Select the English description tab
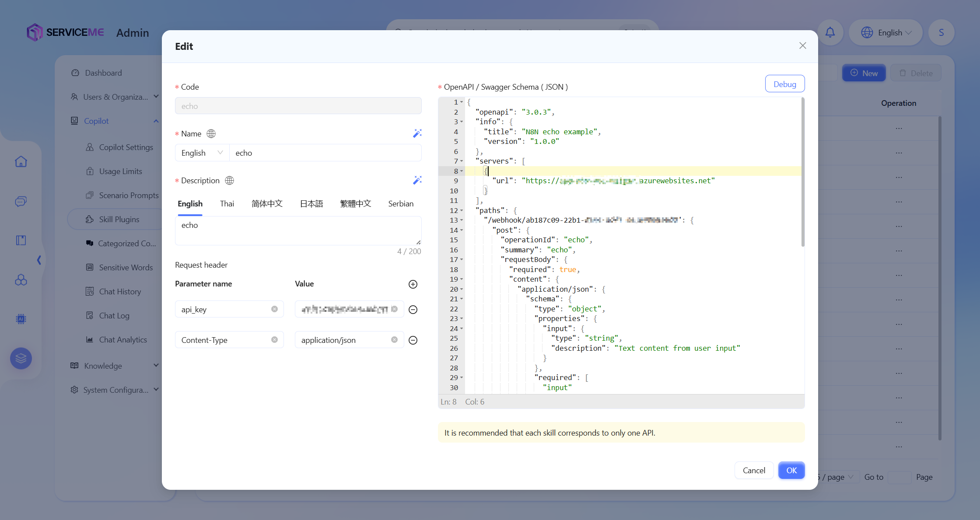Image resolution: width=980 pixels, height=520 pixels. click(190, 204)
